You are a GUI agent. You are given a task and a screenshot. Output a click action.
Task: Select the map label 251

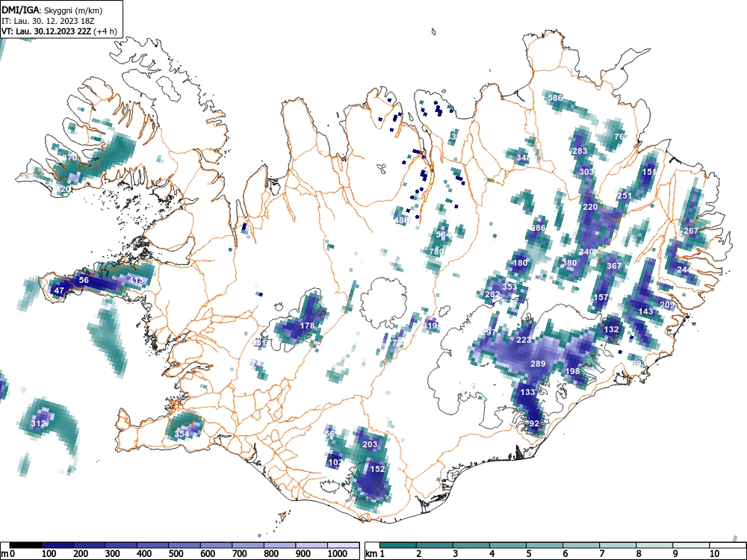coord(624,195)
